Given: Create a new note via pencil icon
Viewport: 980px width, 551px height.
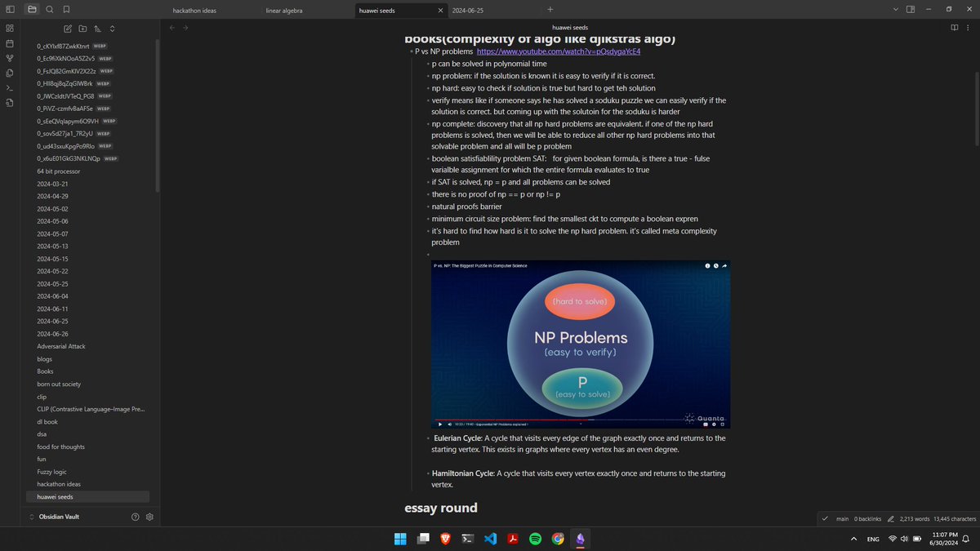Looking at the screenshot, I should coord(69,29).
